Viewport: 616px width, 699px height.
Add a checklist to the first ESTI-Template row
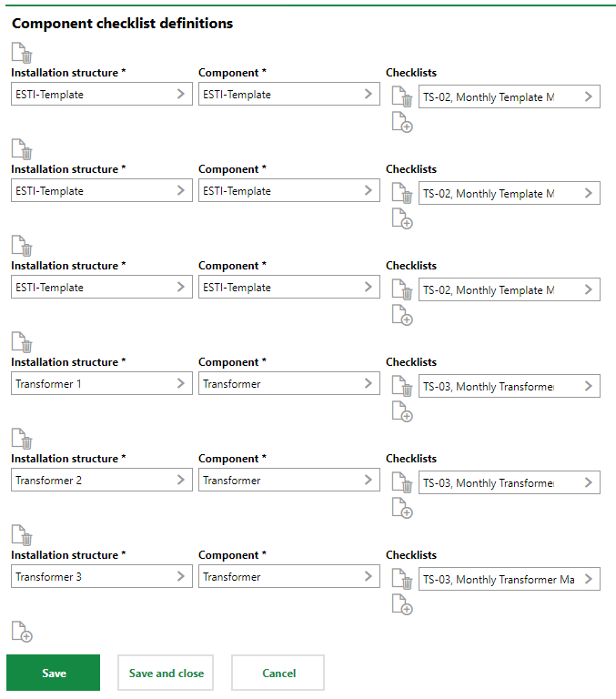tap(402, 122)
